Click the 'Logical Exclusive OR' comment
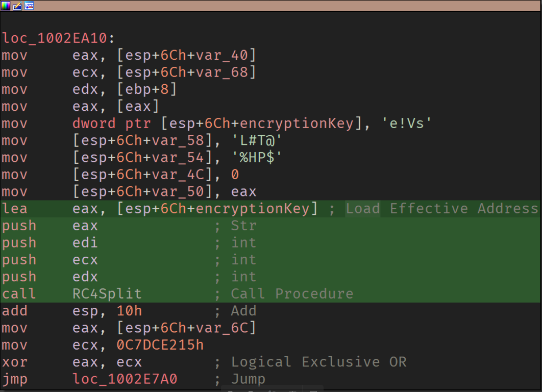Screen dimensions: 542x392 (318, 361)
